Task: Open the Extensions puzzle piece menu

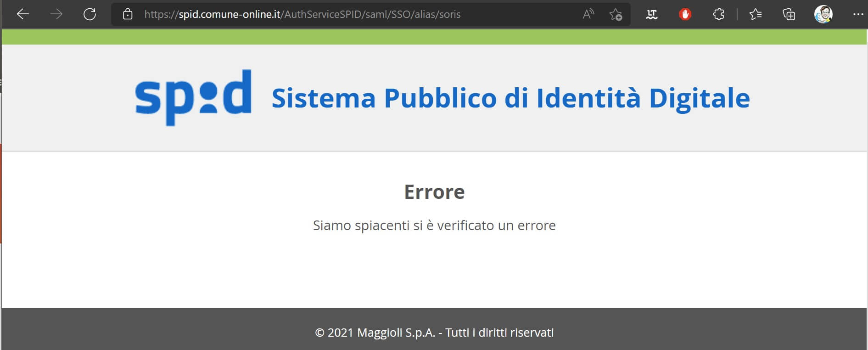Action: coord(718,14)
